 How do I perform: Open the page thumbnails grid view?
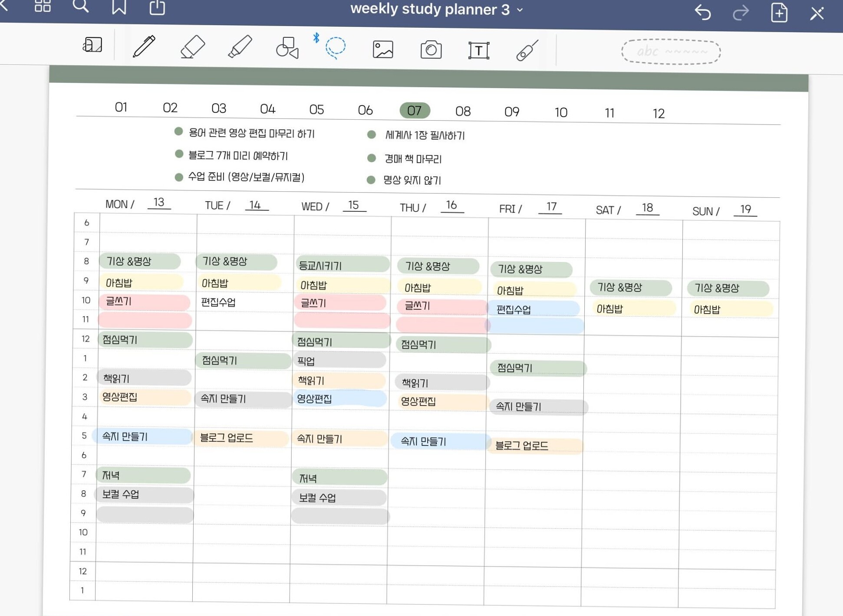[42, 7]
